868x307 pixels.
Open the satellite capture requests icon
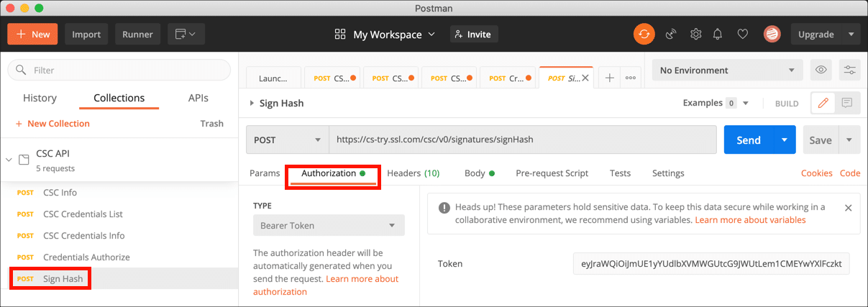point(670,34)
